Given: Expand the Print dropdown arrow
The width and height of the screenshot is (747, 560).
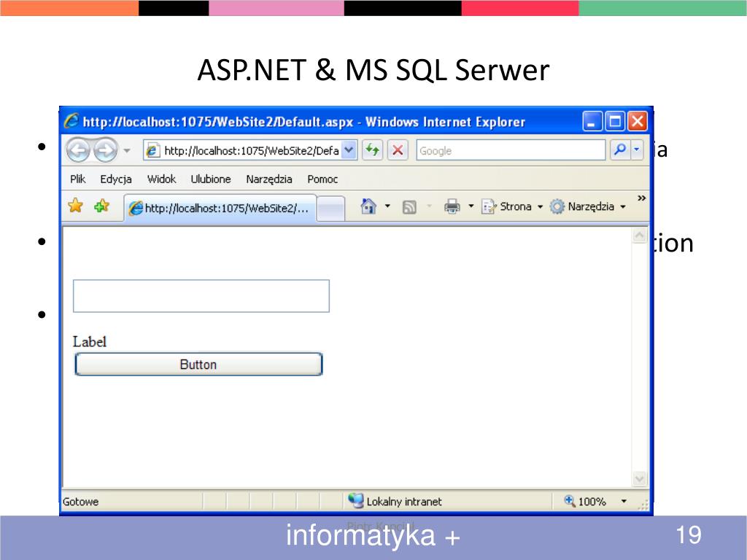Looking at the screenshot, I should [471, 206].
